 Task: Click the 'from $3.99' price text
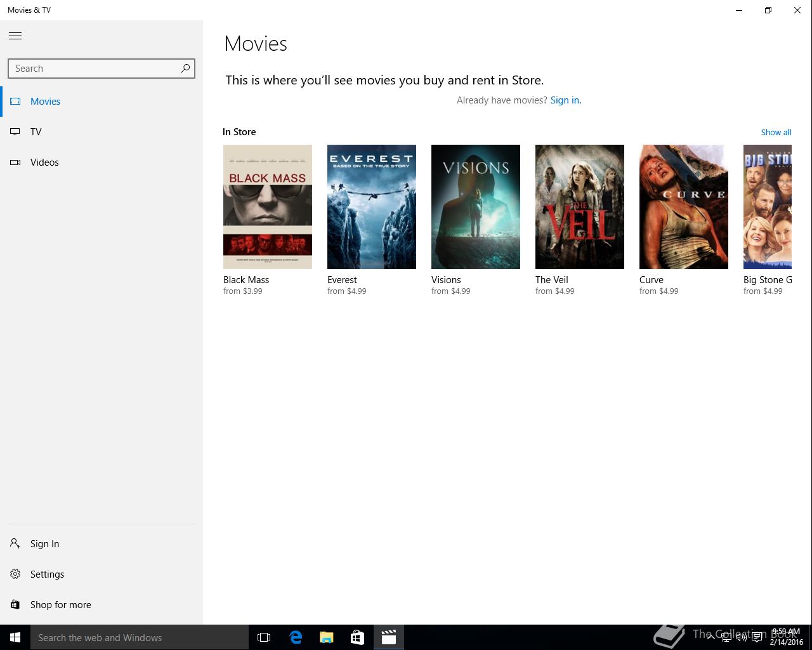tap(242, 291)
